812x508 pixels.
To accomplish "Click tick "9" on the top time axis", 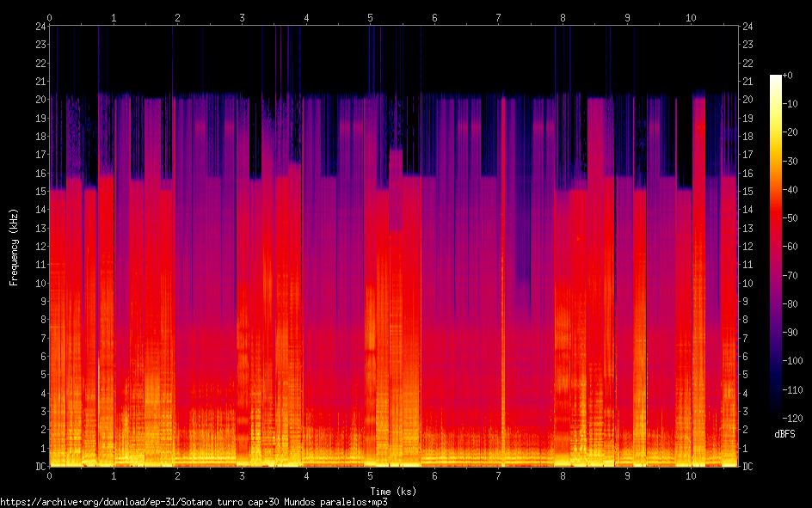I will pyautogui.click(x=627, y=18).
